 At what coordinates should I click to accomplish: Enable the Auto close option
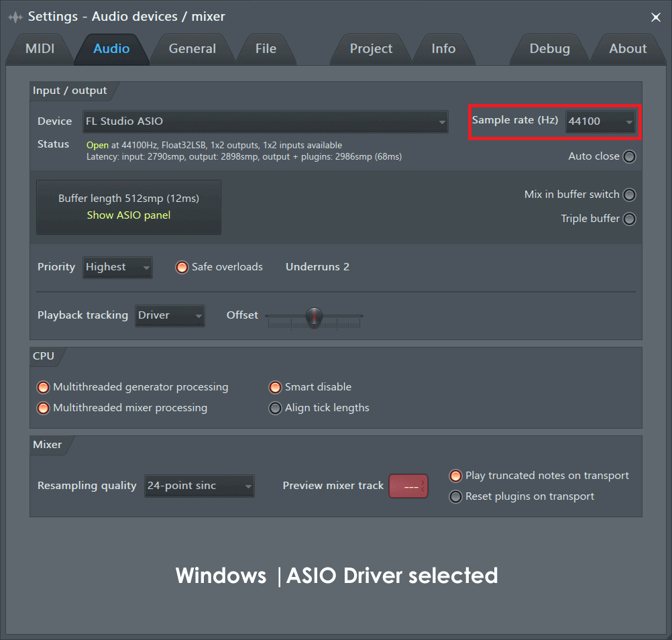coord(629,156)
